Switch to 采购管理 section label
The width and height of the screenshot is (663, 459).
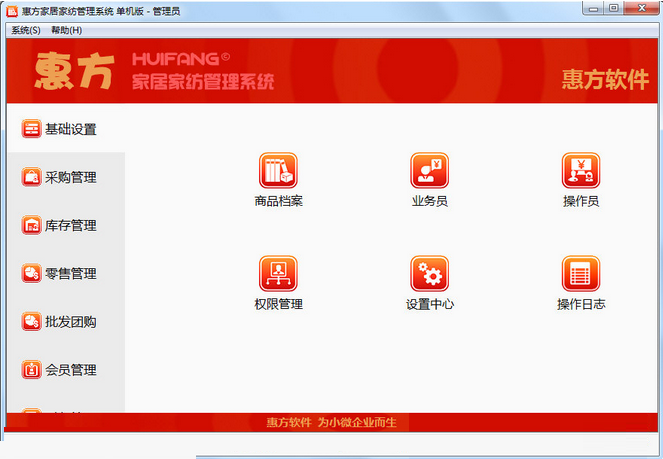tap(71, 178)
